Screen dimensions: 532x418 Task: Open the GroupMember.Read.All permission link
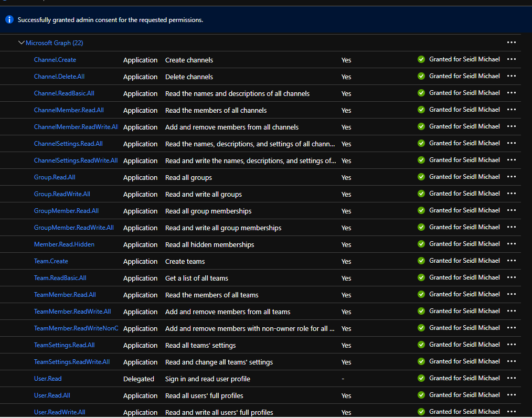[x=67, y=211]
